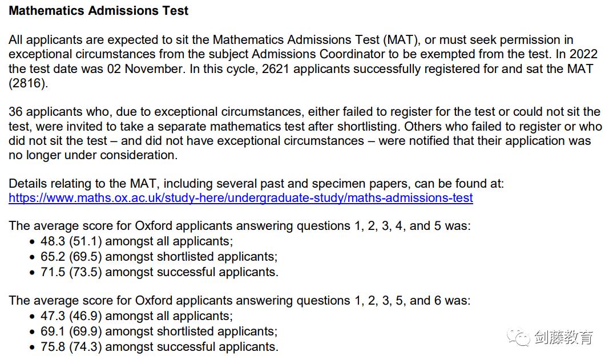The height and width of the screenshot is (364, 613).
Task: Click the bullet before 75.8 (74.3)
Action: point(33,347)
